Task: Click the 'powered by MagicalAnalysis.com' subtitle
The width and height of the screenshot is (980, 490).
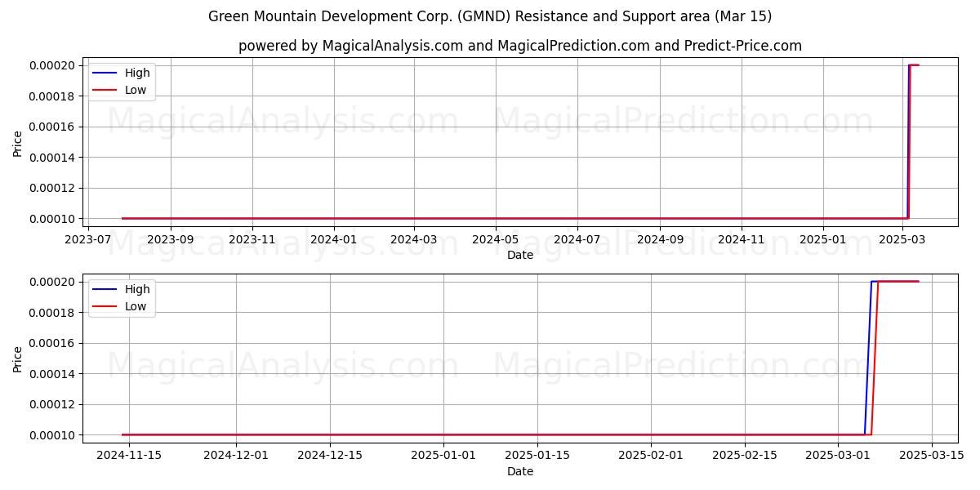Action: (520, 46)
